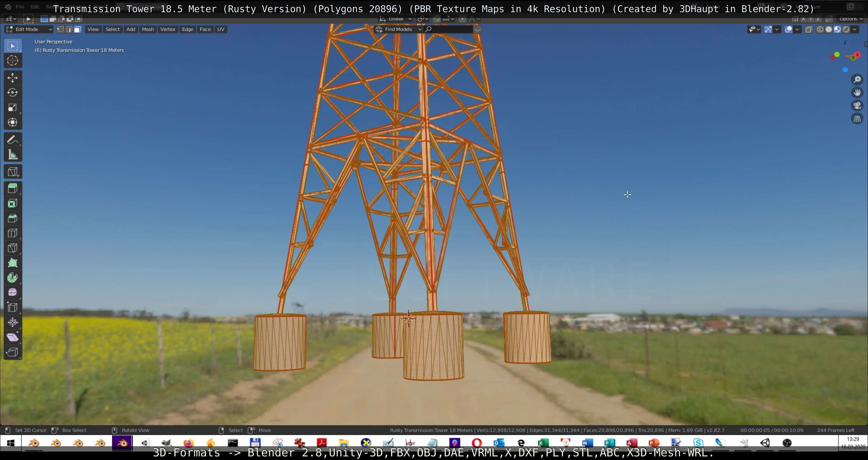Screen dimensions: 868x460
Task: Toggle snapping magnet
Action: pyautogui.click(x=437, y=19)
